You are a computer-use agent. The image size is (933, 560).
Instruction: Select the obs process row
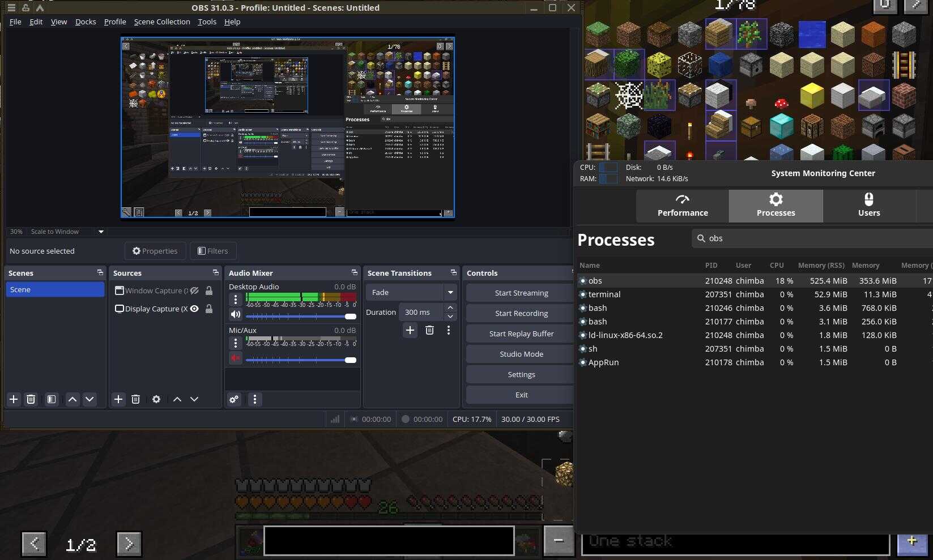coord(755,280)
